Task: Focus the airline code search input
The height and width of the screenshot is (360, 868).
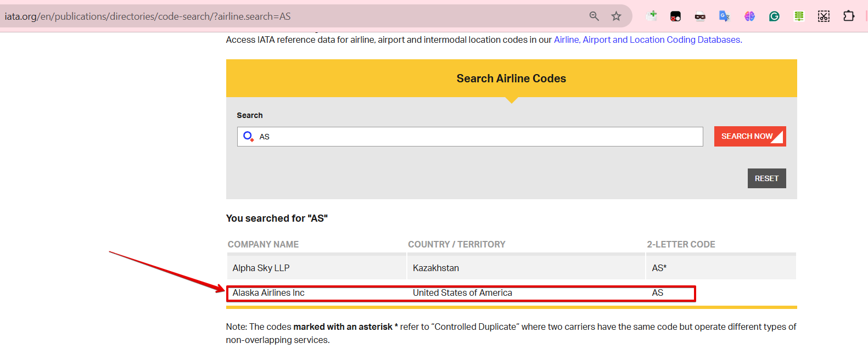Action: tap(470, 137)
